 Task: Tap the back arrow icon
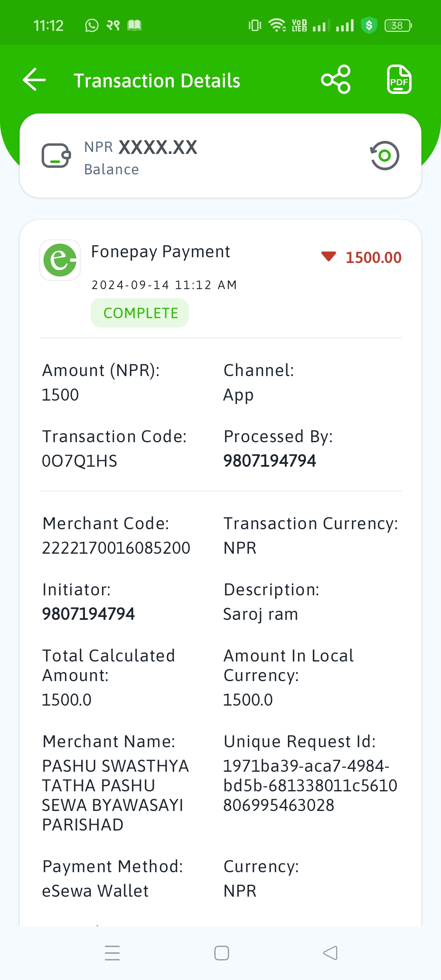pos(34,79)
